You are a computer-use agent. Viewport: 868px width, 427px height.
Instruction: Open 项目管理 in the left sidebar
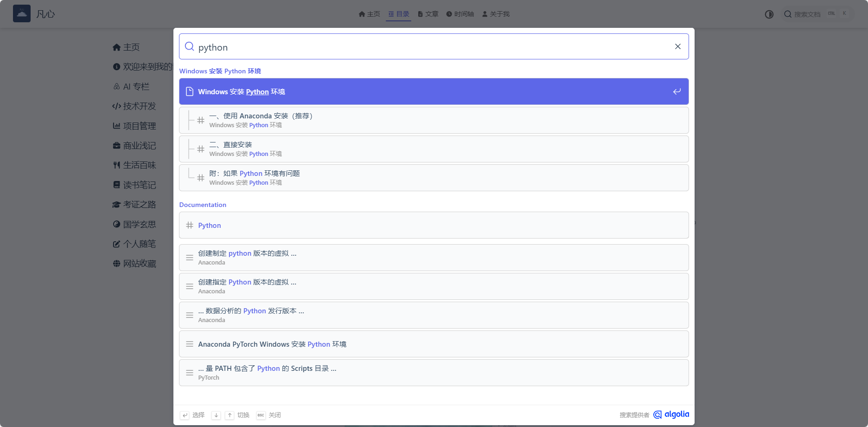coord(134,126)
